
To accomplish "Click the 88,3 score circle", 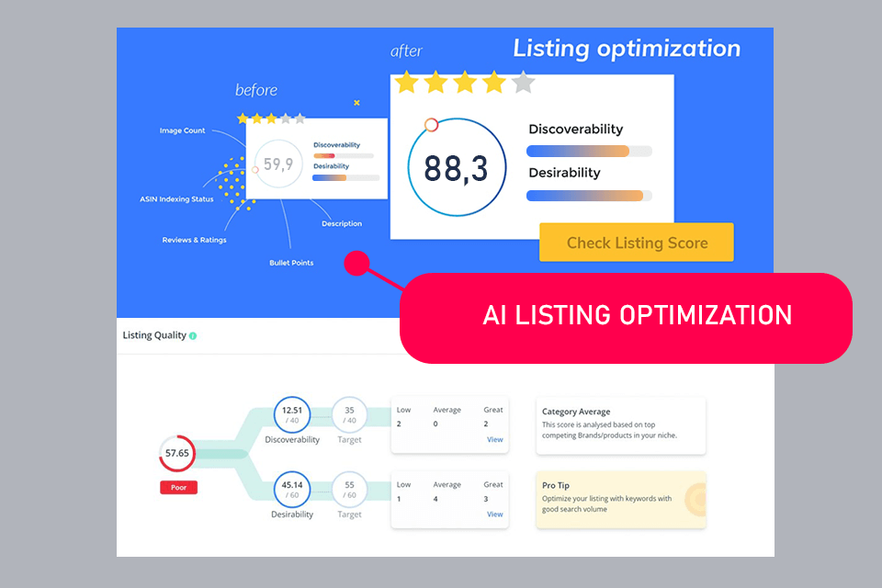I will tap(457, 168).
